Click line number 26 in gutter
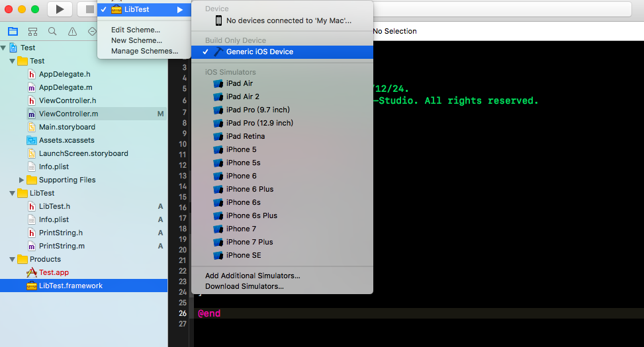The image size is (644, 347). coord(183,313)
